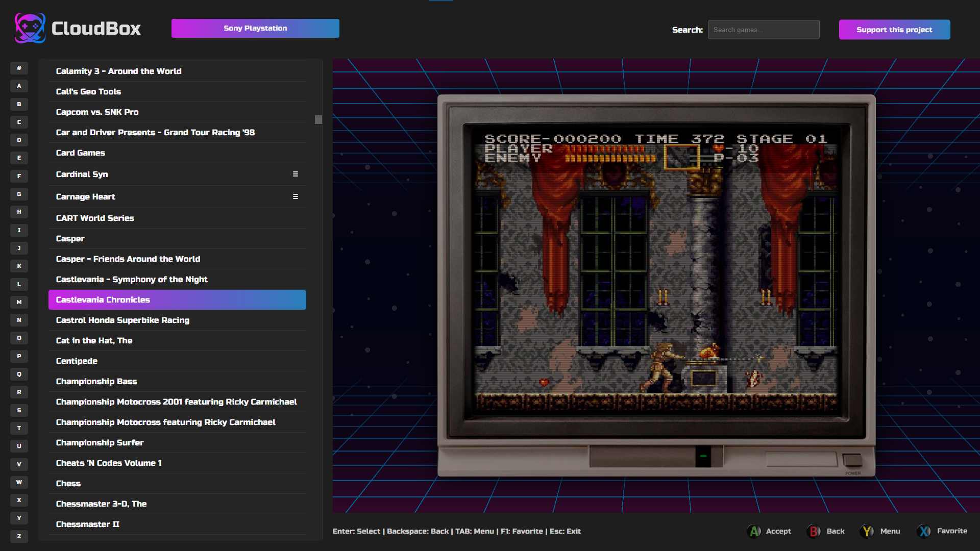Click the Support this project button
980x551 pixels.
tap(894, 30)
